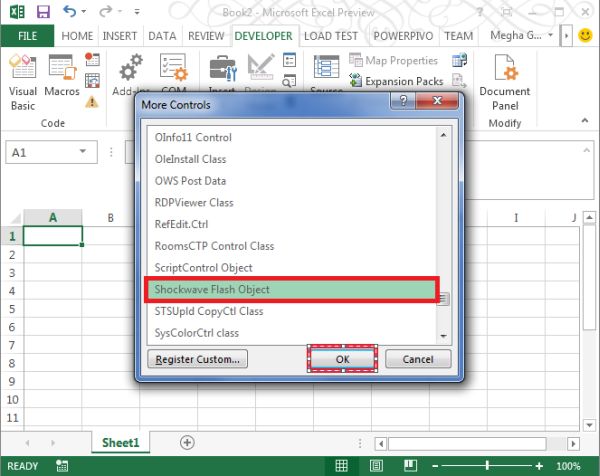This screenshot has height=476, width=600.
Task: Switch to the REVIEW tab
Action: point(206,36)
